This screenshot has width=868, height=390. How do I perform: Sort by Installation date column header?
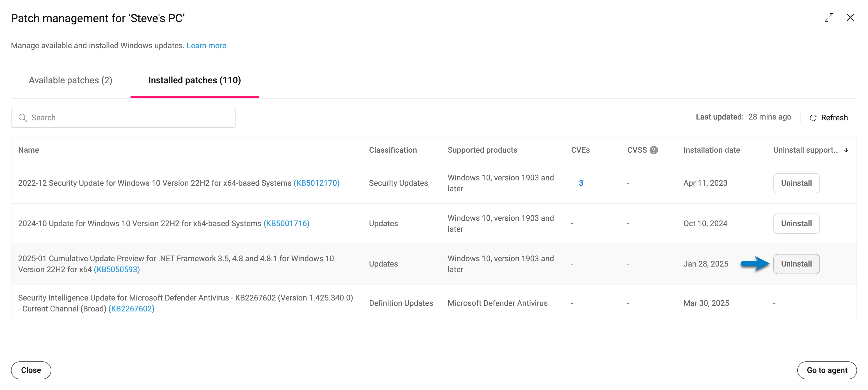(711, 150)
